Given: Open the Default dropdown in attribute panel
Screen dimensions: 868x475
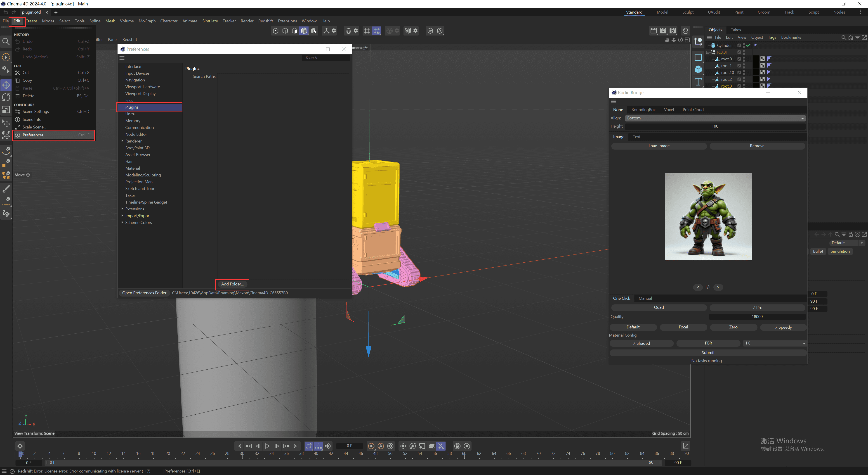Looking at the screenshot, I should 847,243.
